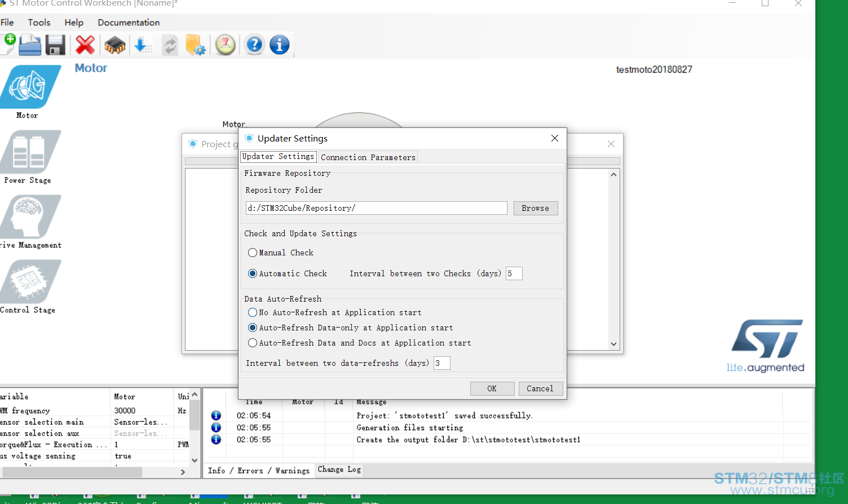848x504 pixels.
Task: Select the Automatic Check radio button
Action: 253,273
